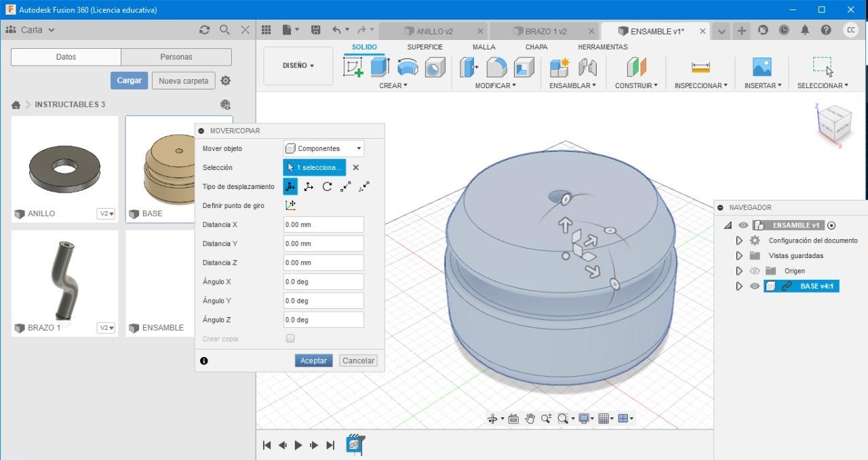Select the Shell tool icon
Image resolution: width=868 pixels, height=460 pixels.
point(524,67)
